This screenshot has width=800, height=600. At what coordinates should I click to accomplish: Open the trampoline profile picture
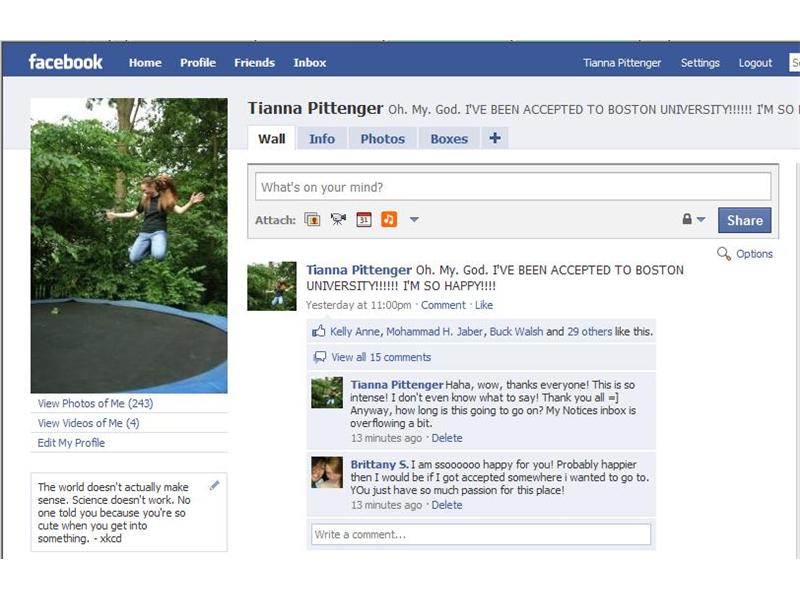click(x=129, y=245)
